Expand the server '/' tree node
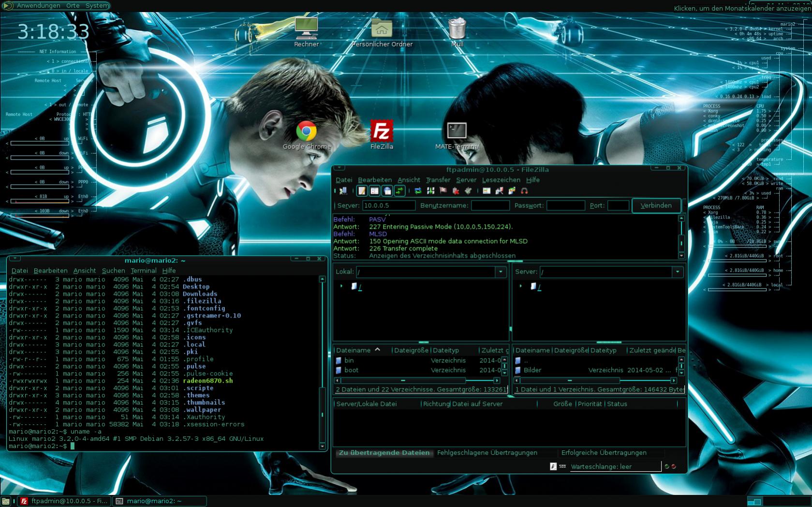Screen dimensions: 812x507 [x=520, y=286]
